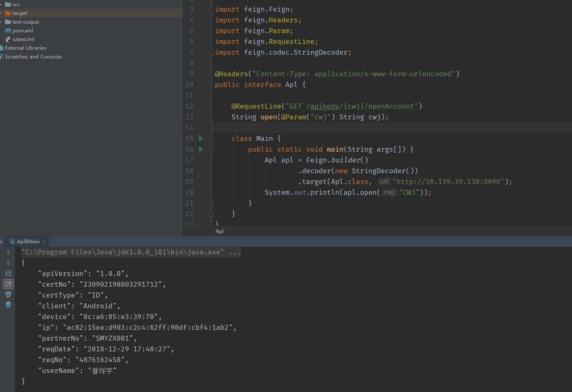Click the soft-wrap icon in Run console
The image size is (572, 392).
coord(8,273)
